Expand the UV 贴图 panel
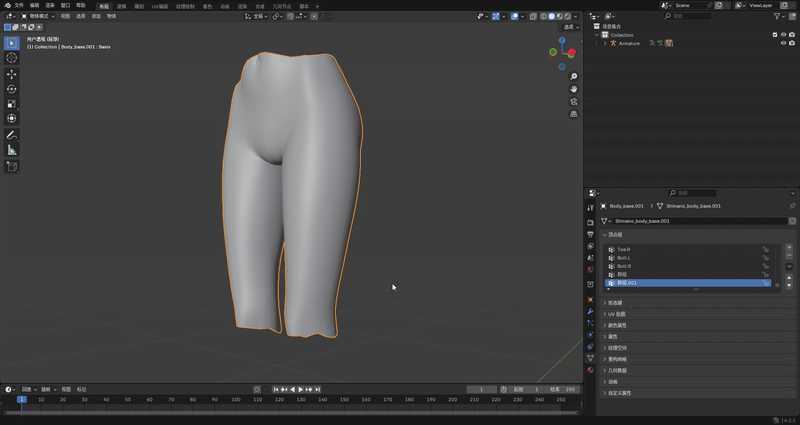Image resolution: width=800 pixels, height=425 pixels. click(x=618, y=314)
